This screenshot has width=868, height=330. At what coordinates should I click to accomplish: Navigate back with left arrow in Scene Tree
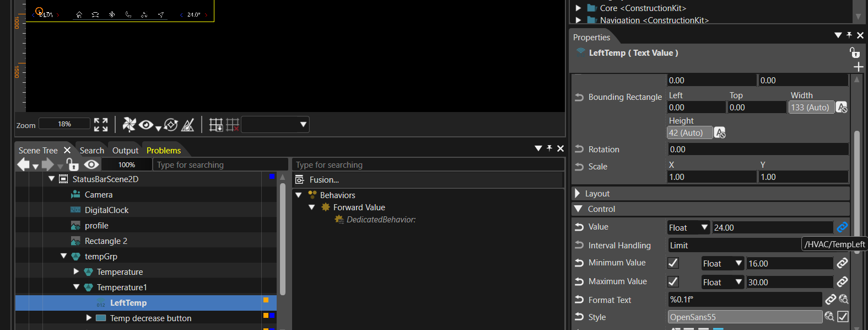pos(24,164)
